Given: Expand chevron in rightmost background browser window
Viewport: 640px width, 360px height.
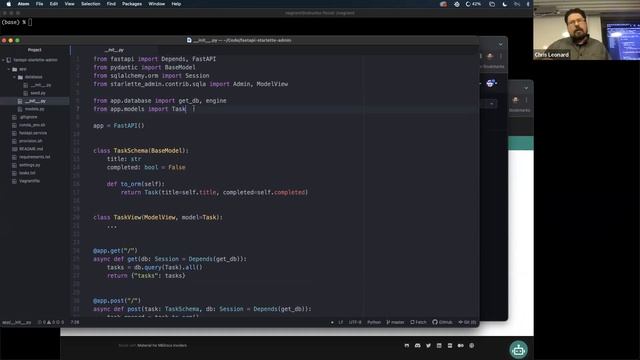Looking at the screenshot, I should (526, 88).
